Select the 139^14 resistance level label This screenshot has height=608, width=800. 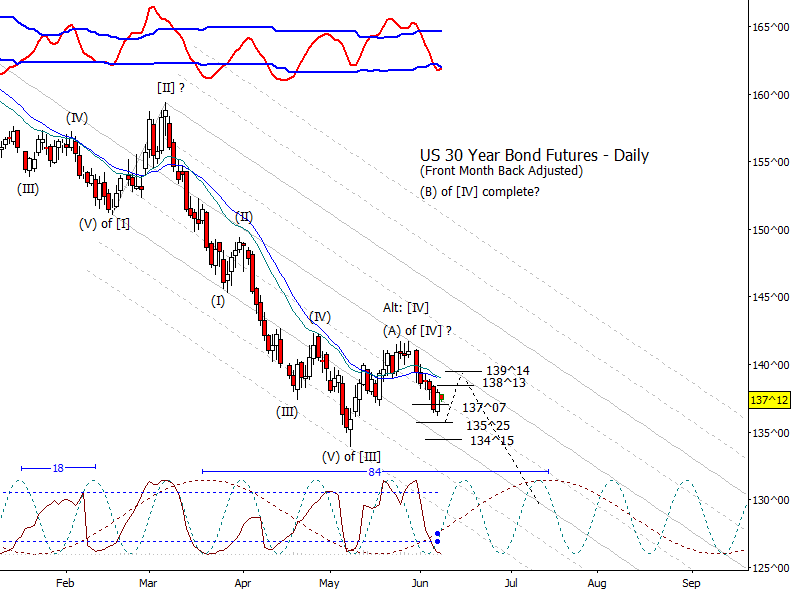508,371
